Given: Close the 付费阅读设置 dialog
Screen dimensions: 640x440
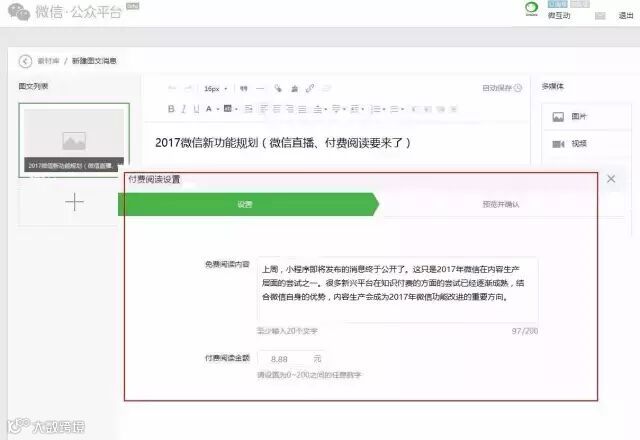Looking at the screenshot, I should [611, 179].
